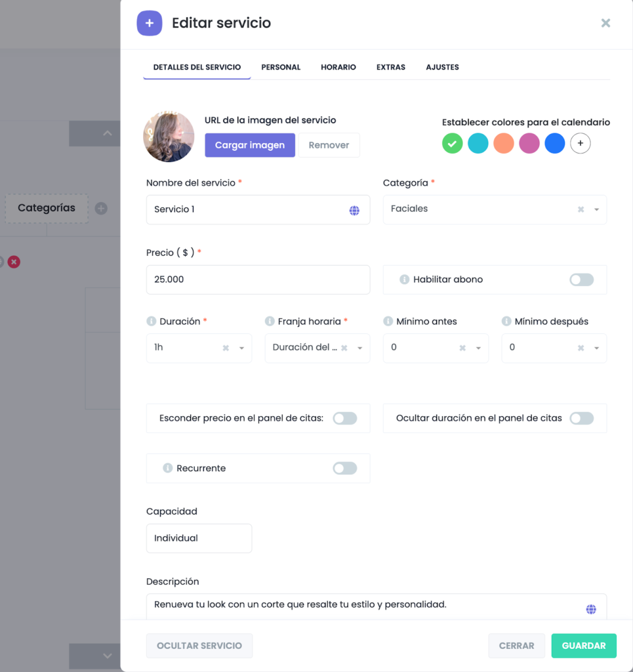Click the info icon beside Habilitar abono
The width and height of the screenshot is (633, 672).
pos(405,280)
